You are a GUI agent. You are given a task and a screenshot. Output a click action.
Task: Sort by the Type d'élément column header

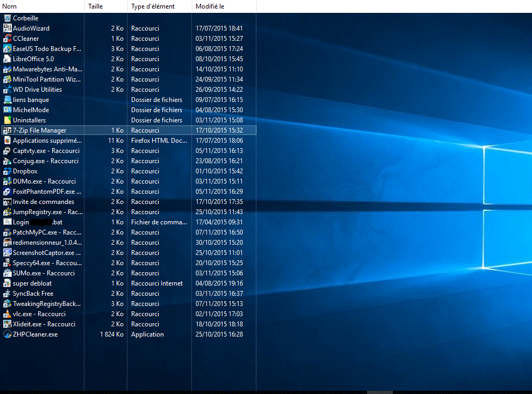click(160, 6)
